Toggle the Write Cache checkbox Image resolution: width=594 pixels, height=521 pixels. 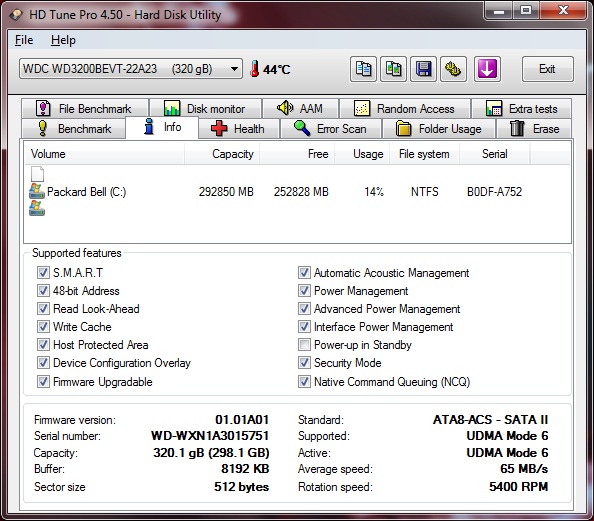43,327
